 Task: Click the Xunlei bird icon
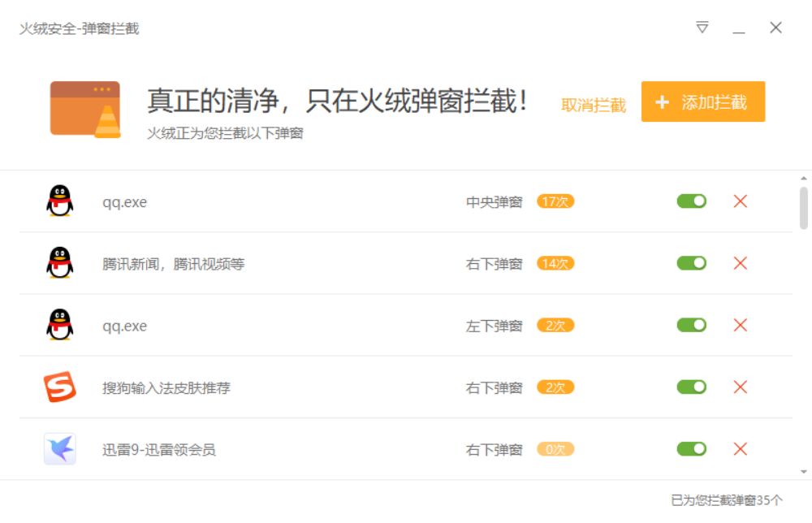tap(59, 449)
